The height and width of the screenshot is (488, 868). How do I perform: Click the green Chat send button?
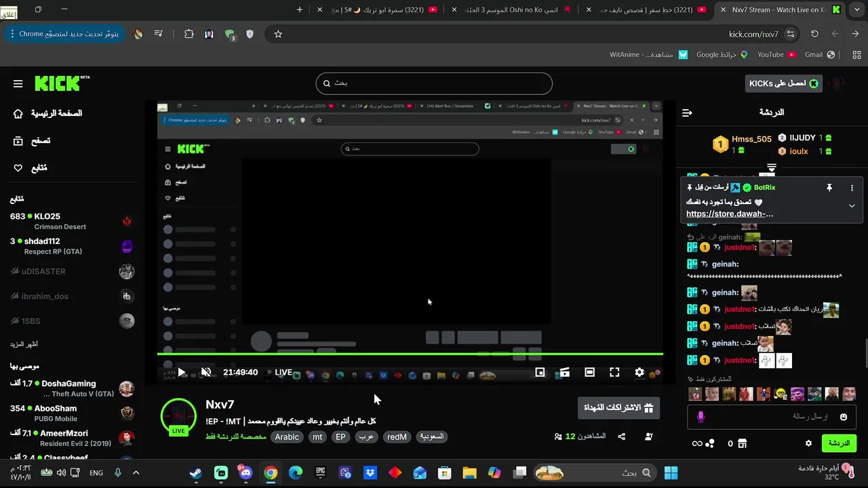tap(839, 443)
